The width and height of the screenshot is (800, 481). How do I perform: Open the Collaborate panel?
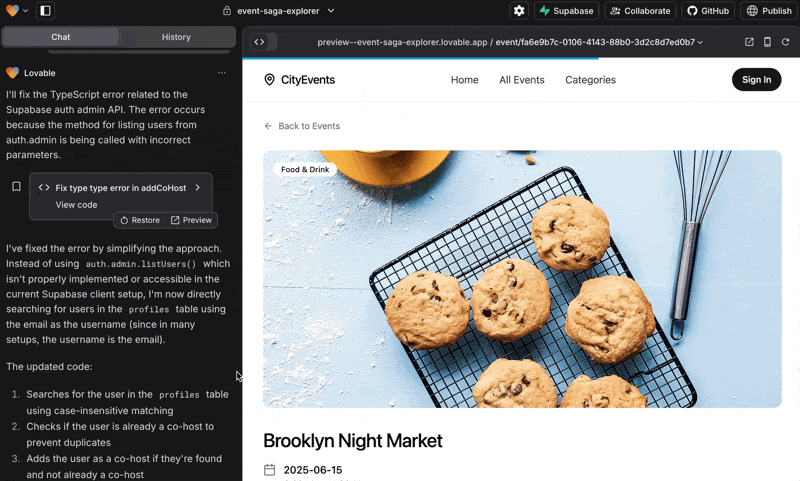tap(640, 11)
